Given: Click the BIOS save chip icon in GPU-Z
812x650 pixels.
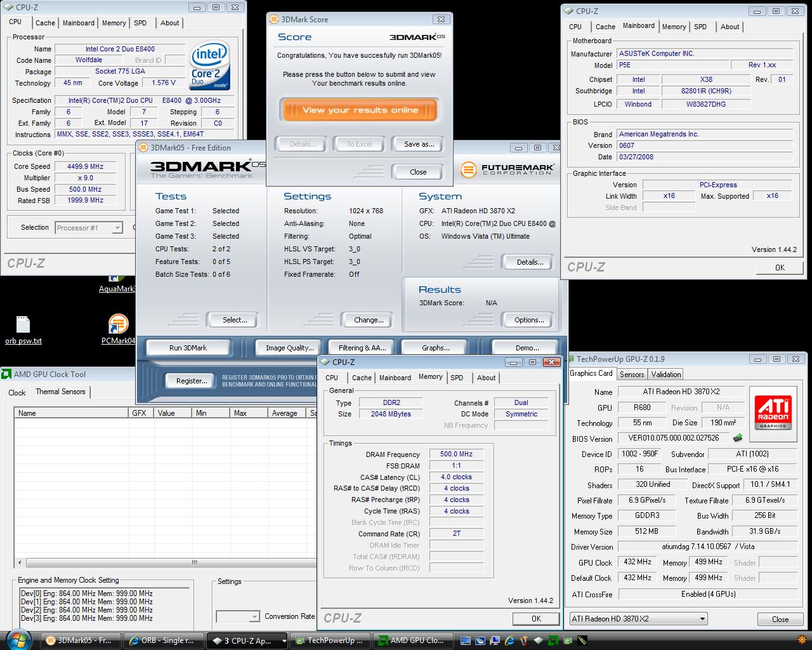Looking at the screenshot, I should click(x=738, y=438).
